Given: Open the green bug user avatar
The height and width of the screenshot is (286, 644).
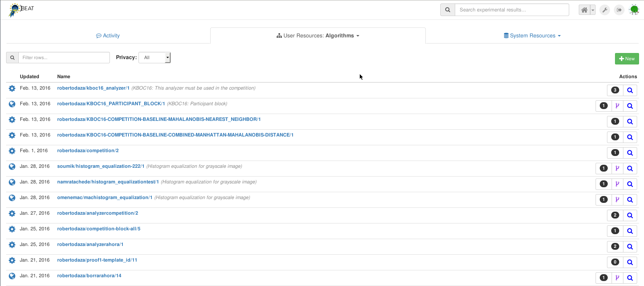Looking at the screenshot, I should click(x=634, y=10).
